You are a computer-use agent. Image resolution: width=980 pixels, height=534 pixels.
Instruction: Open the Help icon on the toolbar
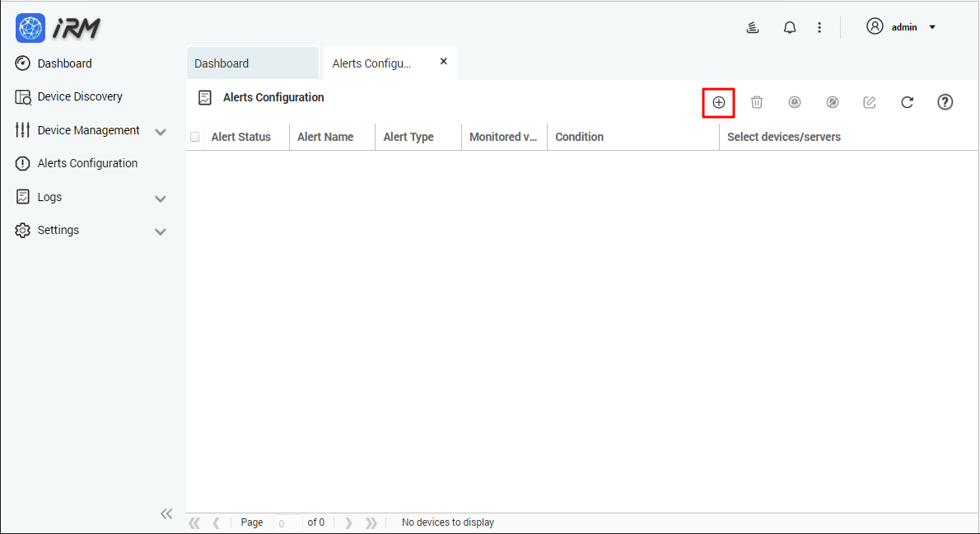coord(945,102)
